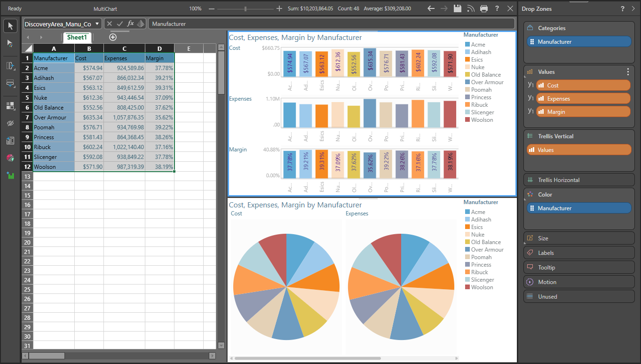The height and width of the screenshot is (364, 641).
Task: Select column D header in spreadsheet
Action: click(159, 48)
